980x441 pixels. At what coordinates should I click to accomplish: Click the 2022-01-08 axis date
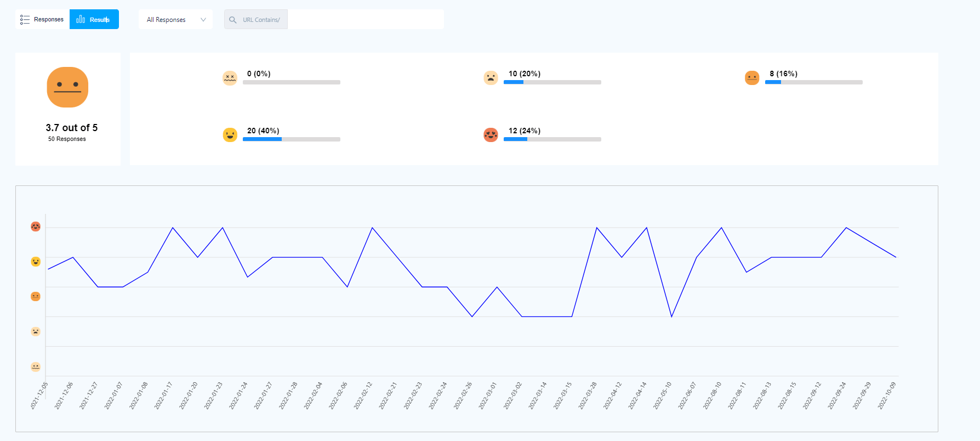coord(139,395)
